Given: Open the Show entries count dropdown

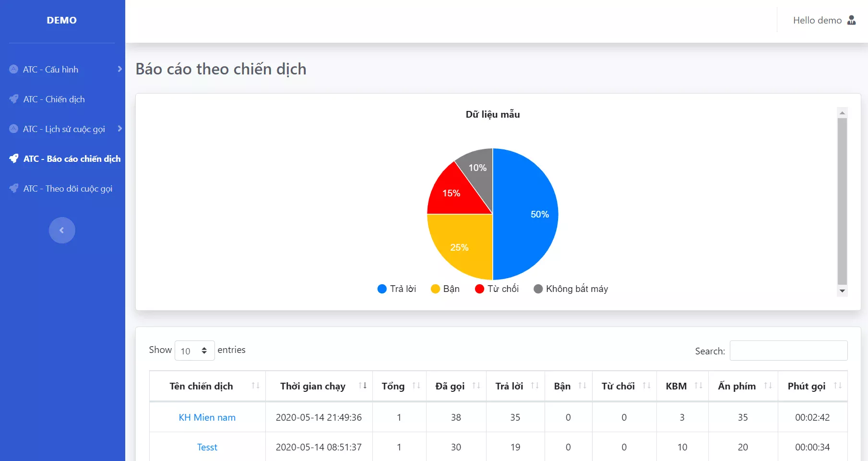Looking at the screenshot, I should [194, 351].
